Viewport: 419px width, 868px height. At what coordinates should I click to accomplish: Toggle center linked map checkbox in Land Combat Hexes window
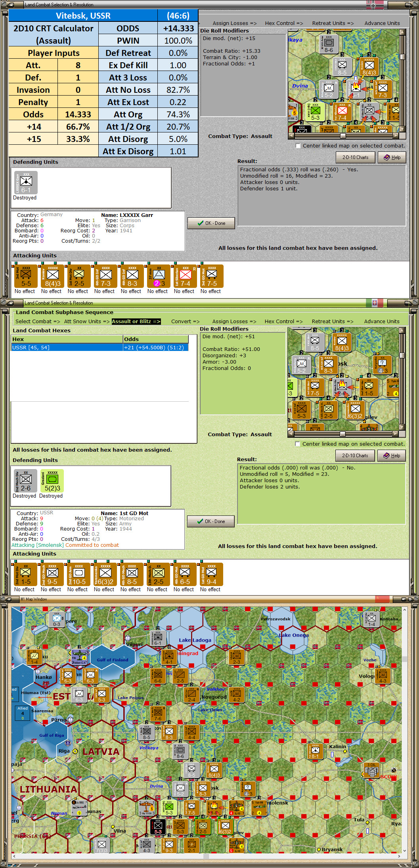[297, 444]
